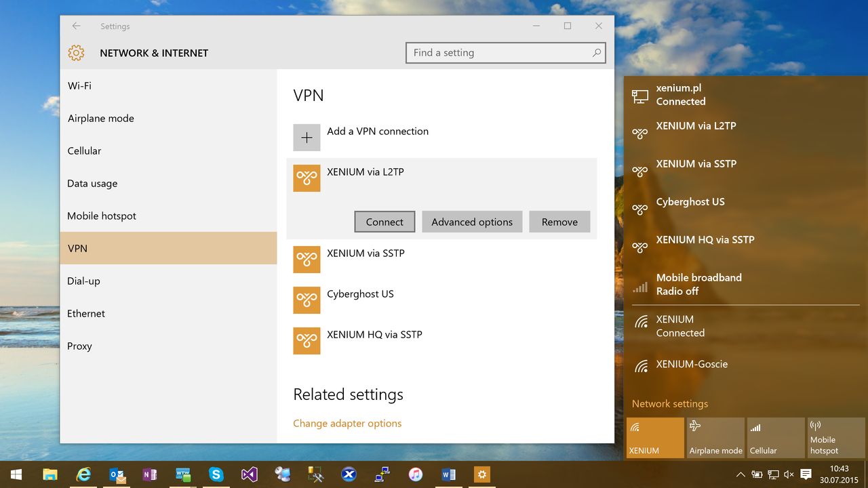Screen dimensions: 868x488
Task: Toggle Cellular quick action tile
Action: (776, 438)
